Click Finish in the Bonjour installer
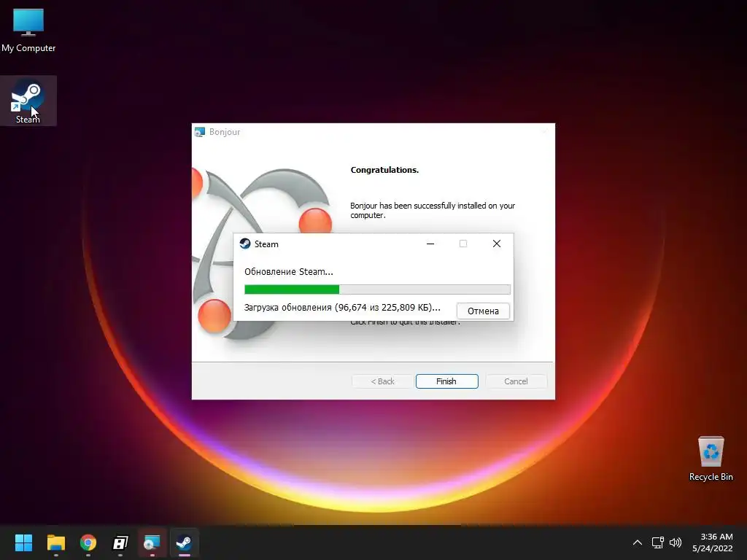The width and height of the screenshot is (747, 560). pyautogui.click(x=446, y=381)
